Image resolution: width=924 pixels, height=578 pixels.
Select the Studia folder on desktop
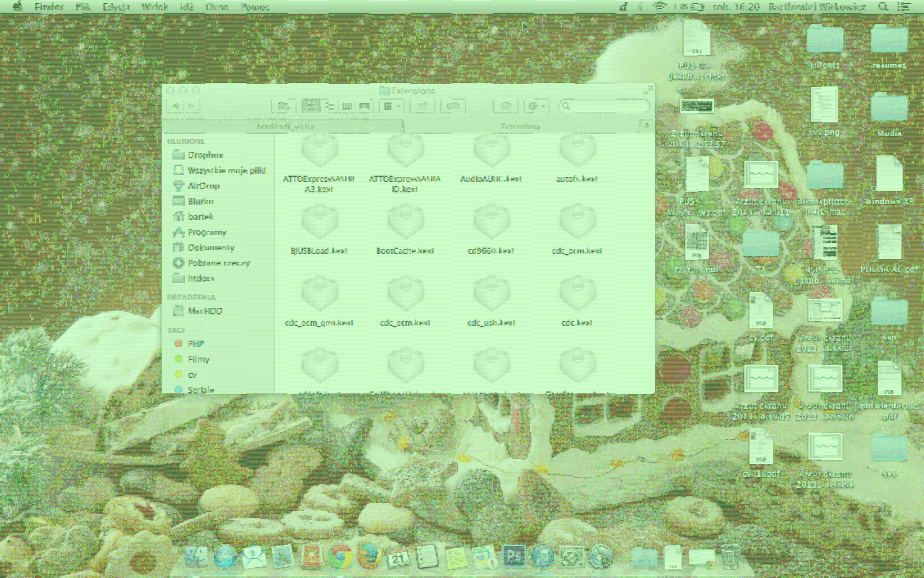click(889, 108)
